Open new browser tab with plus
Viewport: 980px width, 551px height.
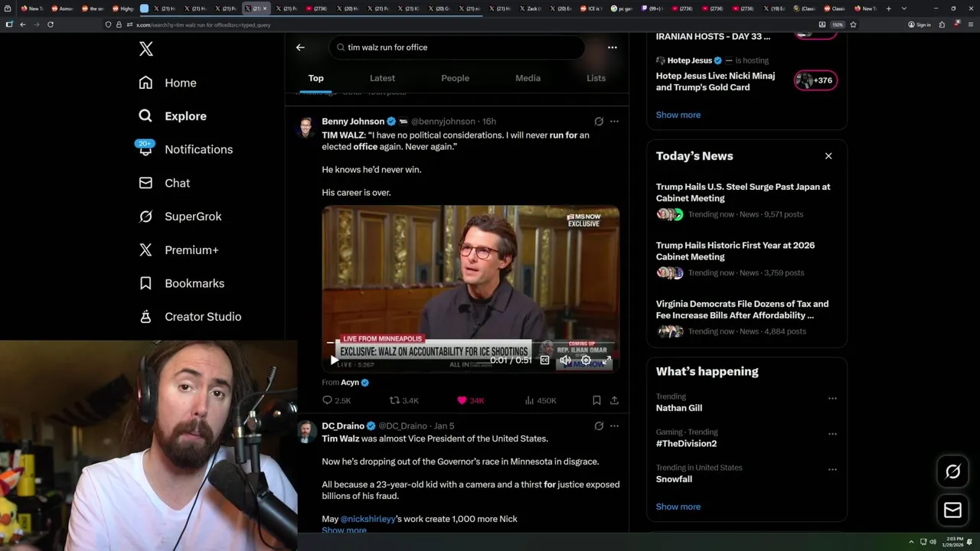(888, 8)
